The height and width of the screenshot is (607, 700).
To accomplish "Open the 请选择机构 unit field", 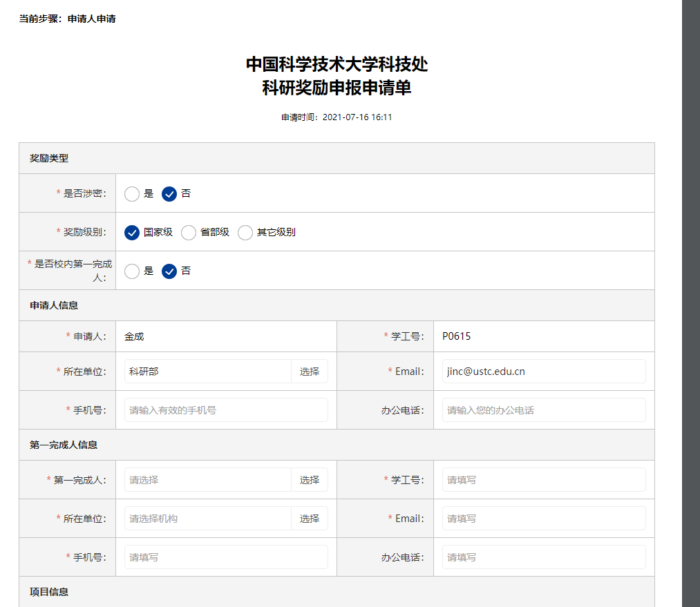I will [207, 519].
